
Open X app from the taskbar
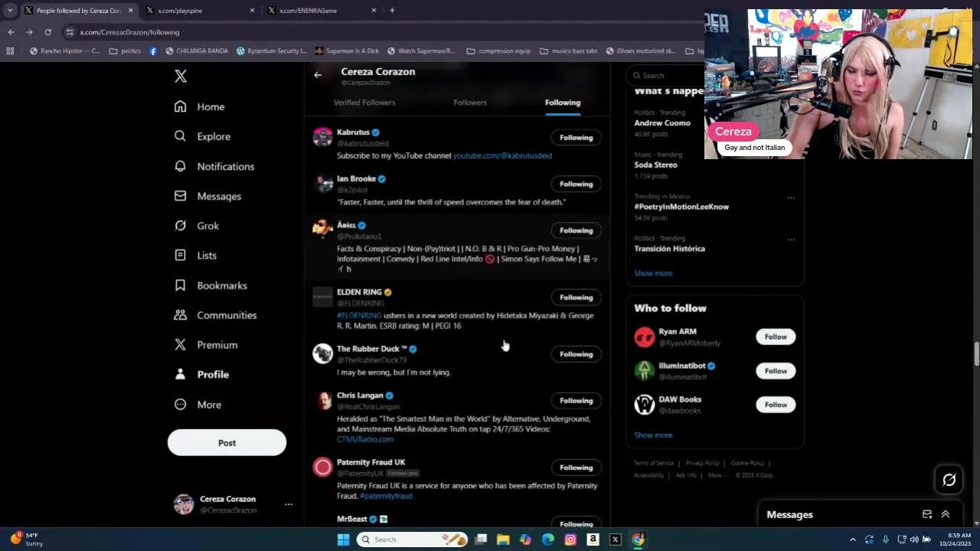615,540
